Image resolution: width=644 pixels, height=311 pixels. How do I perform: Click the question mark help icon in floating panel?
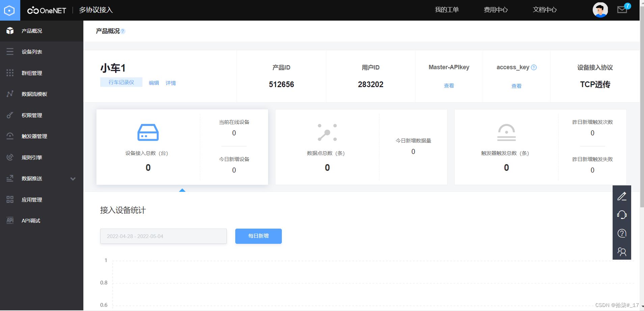coord(622,233)
